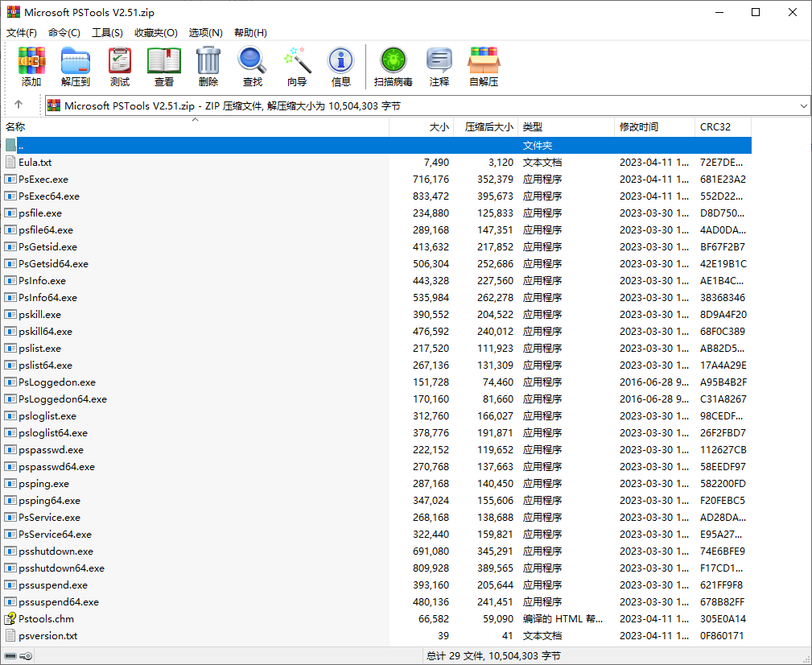This screenshot has height=665, width=812.
Task: Start 扫描病毒 (Virus Scan) tool
Action: coord(394,66)
